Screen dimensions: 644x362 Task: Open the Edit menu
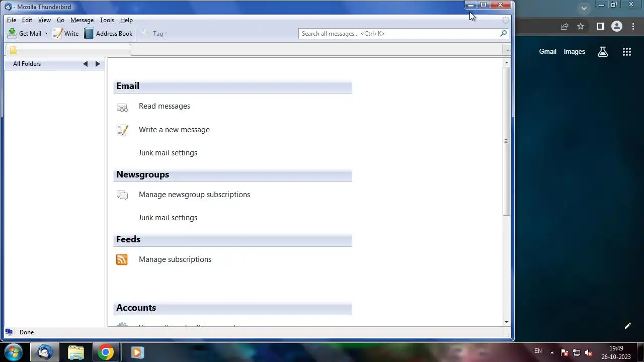coord(27,20)
